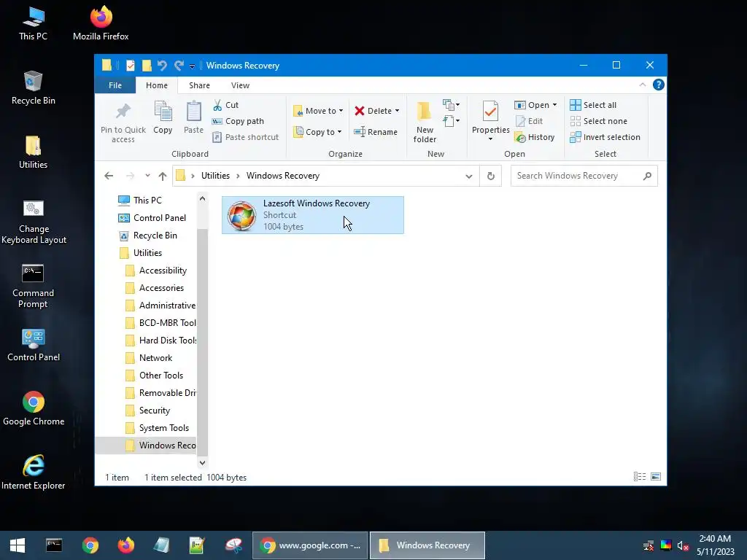
Task: Select This PC in the navigation tree
Action: click(147, 201)
